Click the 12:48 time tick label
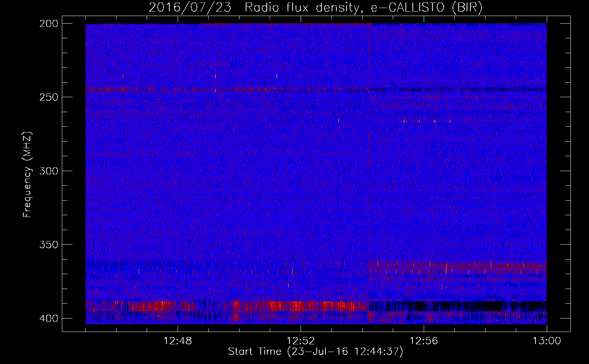The width and height of the screenshot is (589, 364). [178, 341]
